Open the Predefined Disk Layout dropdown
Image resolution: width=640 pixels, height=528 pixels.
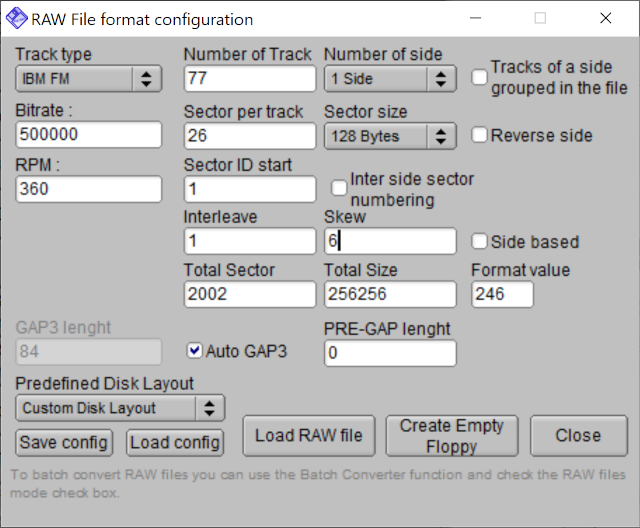tap(120, 408)
